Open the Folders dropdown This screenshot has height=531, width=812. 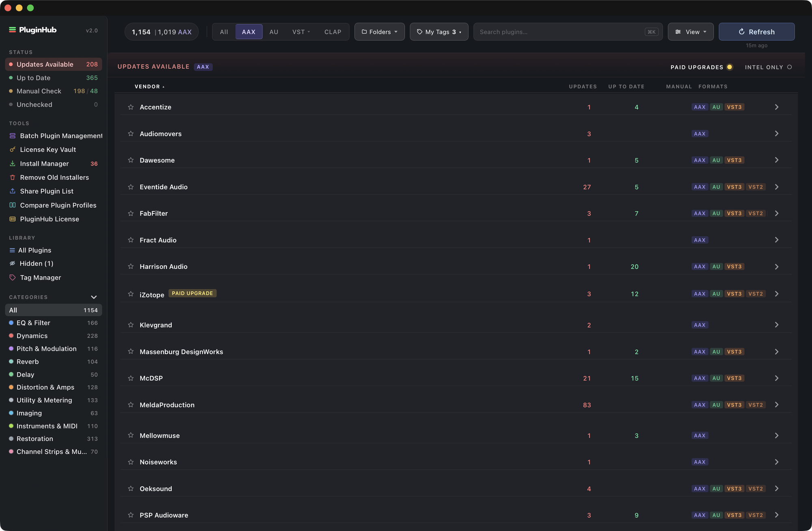click(379, 32)
